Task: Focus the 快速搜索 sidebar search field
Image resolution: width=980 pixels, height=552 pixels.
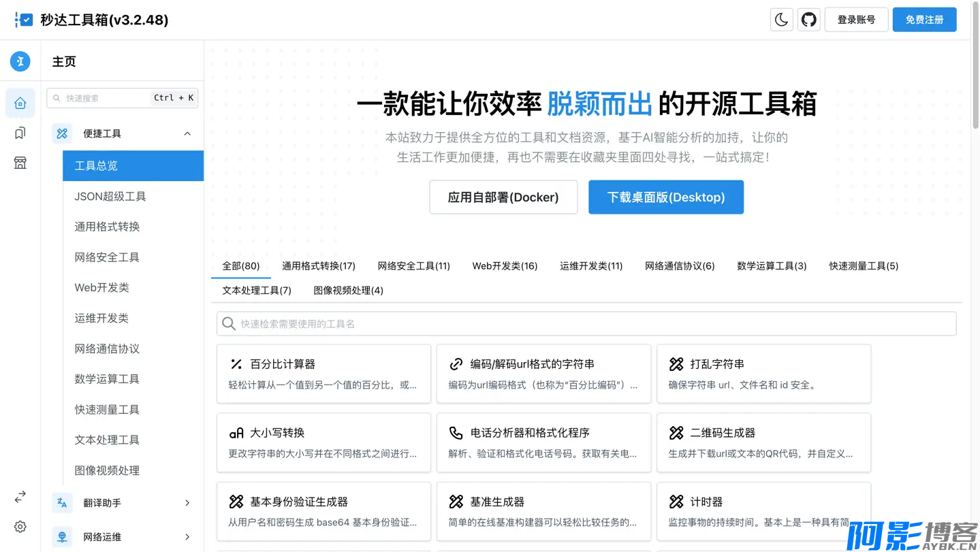Action: (123, 98)
